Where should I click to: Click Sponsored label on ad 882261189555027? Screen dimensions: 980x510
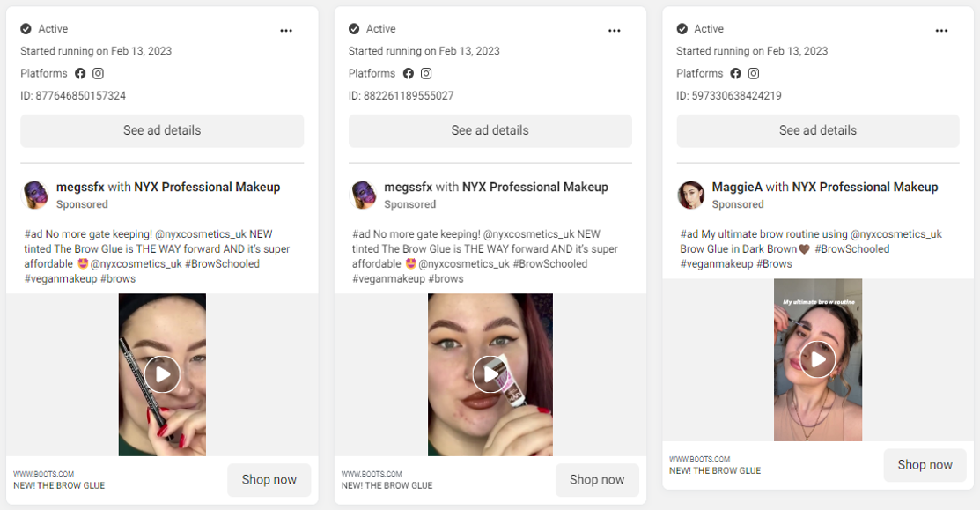(x=410, y=204)
